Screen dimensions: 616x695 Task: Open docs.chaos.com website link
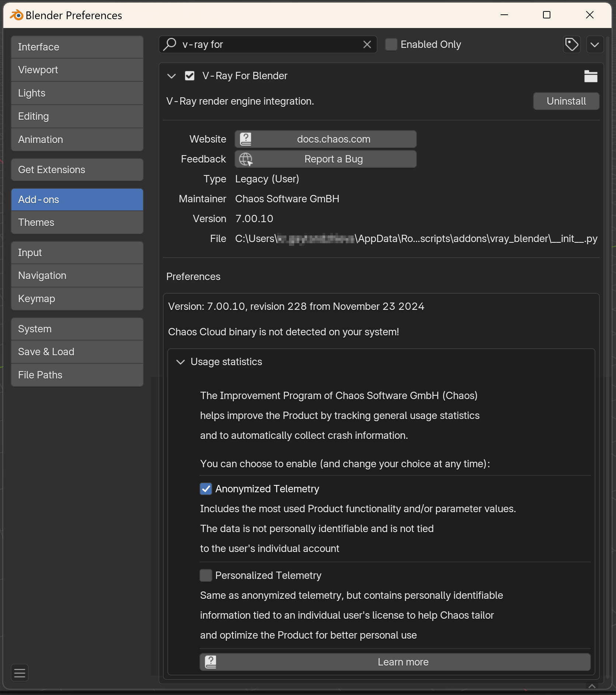[326, 139]
